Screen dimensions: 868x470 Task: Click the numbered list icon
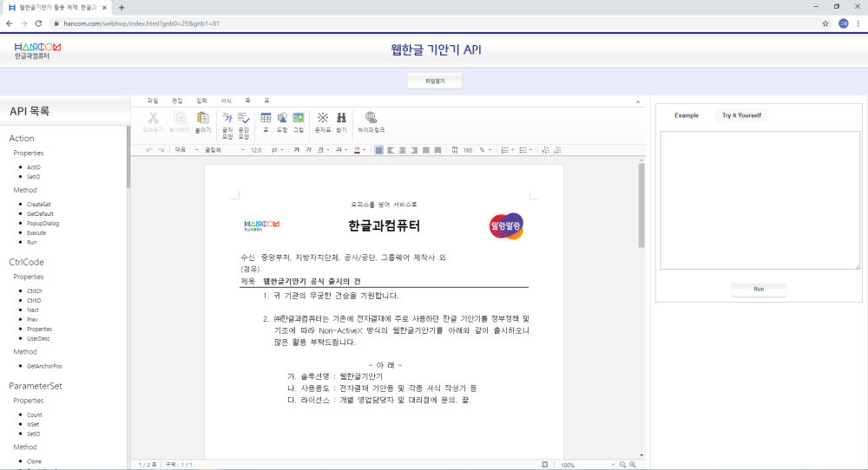[504, 150]
